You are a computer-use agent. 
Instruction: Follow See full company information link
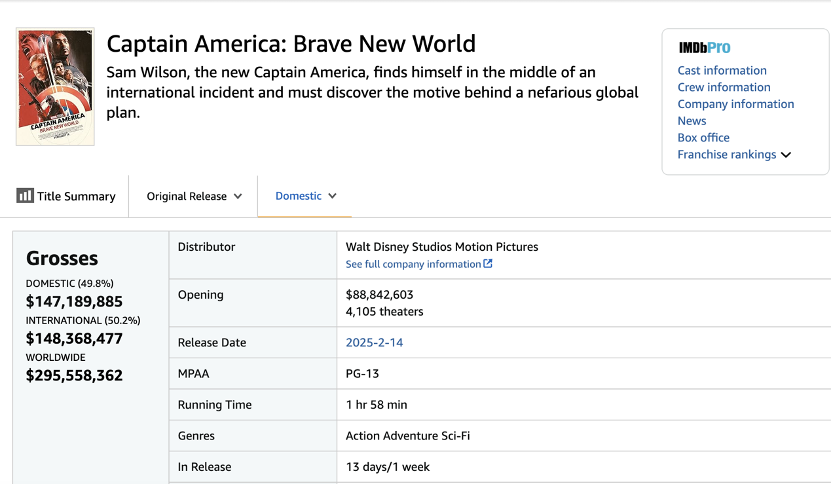click(x=413, y=264)
